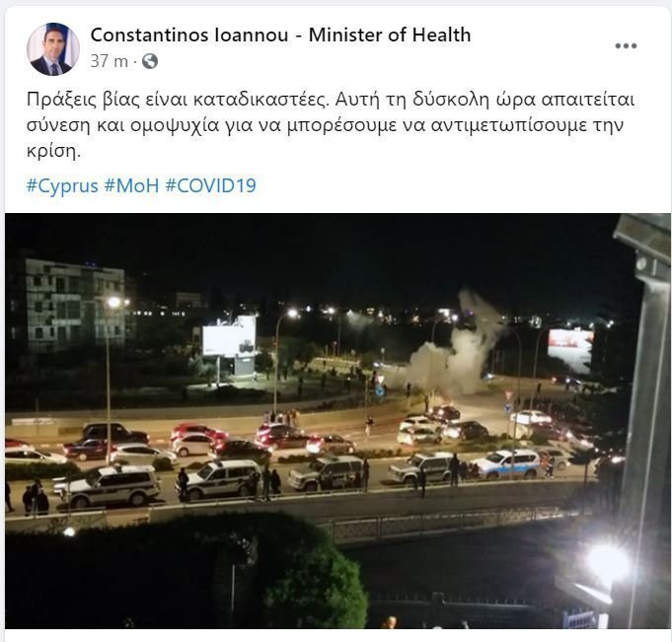Screen dimensions: 672x642
Task: Click the globe public-privacy icon
Action: pyautogui.click(x=150, y=61)
